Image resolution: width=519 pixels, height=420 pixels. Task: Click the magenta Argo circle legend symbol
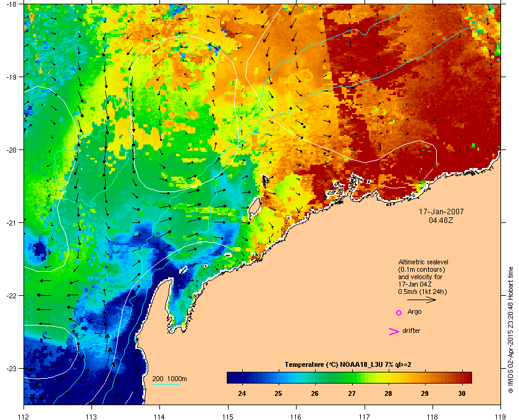click(x=399, y=313)
